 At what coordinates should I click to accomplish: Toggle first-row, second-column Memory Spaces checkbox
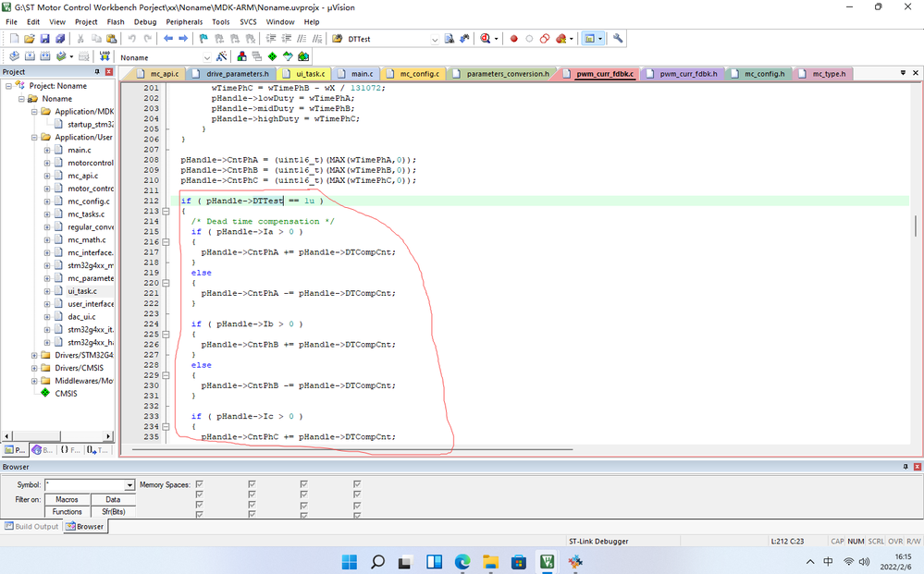(x=252, y=484)
